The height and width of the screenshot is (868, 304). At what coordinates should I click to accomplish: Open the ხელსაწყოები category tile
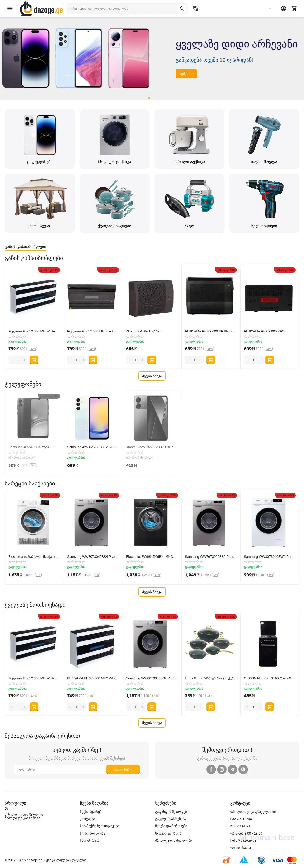point(264,203)
